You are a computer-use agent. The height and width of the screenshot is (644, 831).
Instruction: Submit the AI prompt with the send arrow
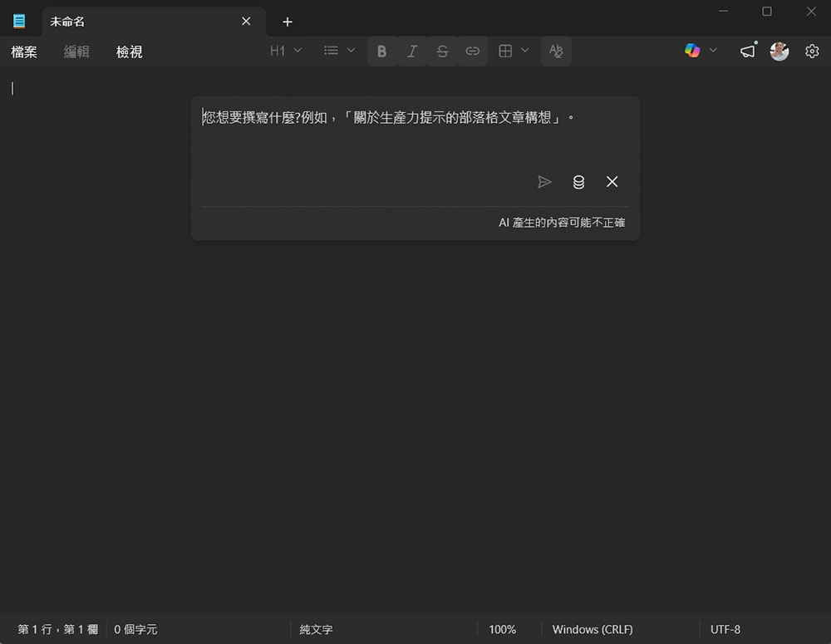(x=545, y=181)
